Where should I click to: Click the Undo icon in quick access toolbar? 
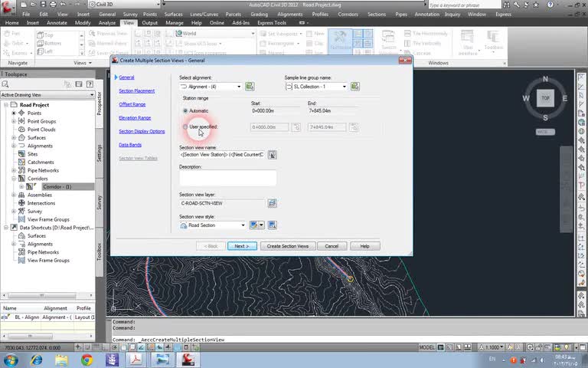(63, 5)
